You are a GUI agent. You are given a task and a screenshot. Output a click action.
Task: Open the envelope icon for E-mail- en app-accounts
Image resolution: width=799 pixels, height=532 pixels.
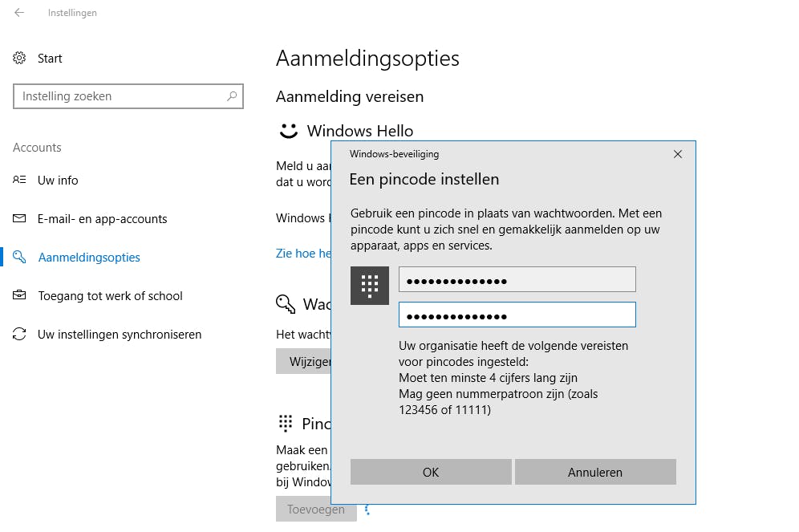click(18, 218)
